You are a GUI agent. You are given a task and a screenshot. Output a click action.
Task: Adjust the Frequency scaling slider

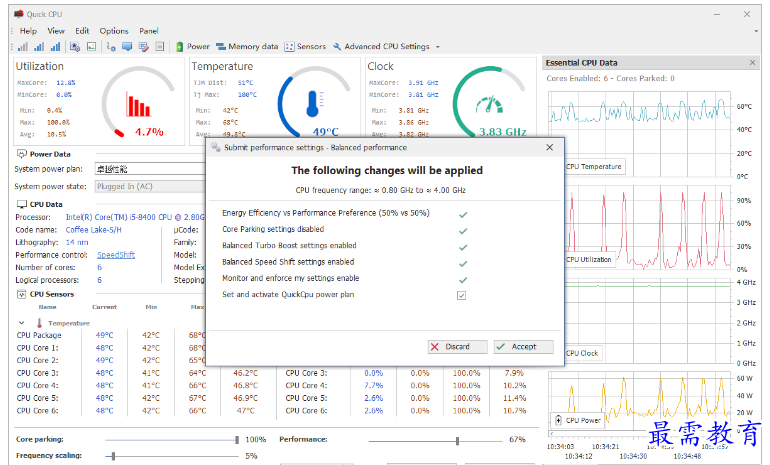click(113, 456)
